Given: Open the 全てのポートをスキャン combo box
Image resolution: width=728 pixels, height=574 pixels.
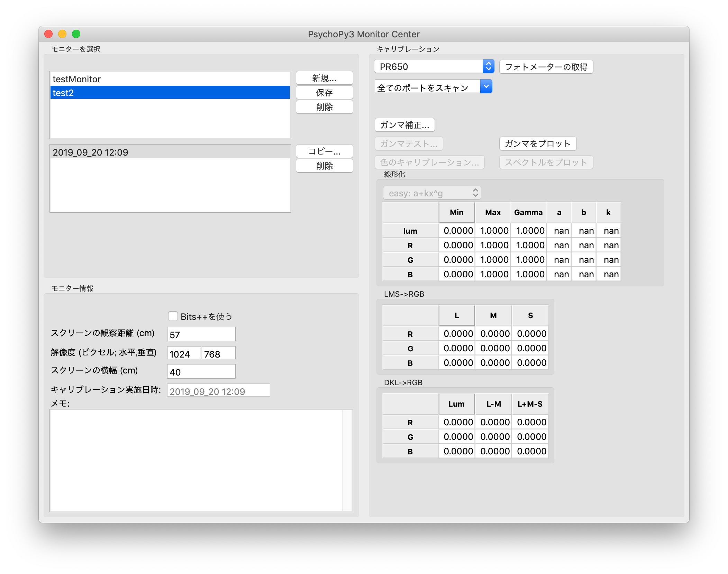Looking at the screenshot, I should 433,87.
